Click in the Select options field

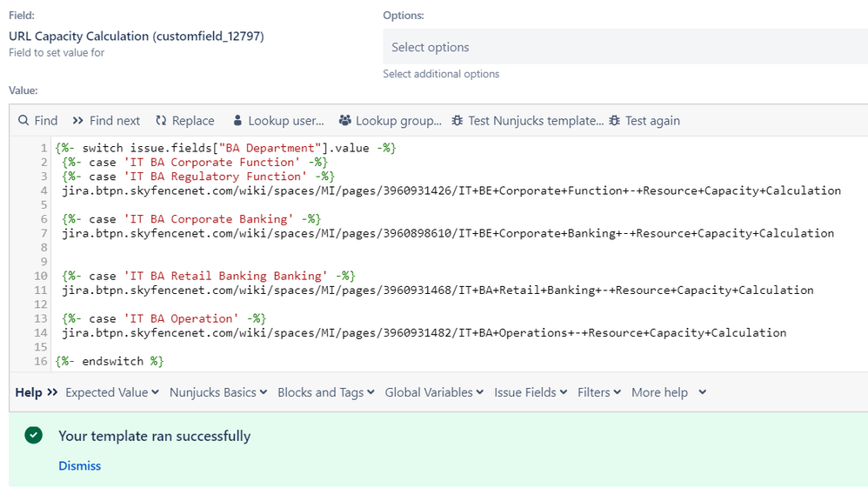[x=625, y=46]
